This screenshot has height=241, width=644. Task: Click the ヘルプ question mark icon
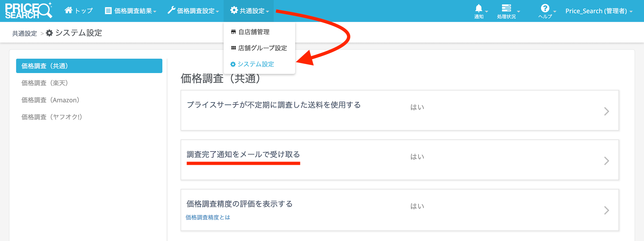545,9
